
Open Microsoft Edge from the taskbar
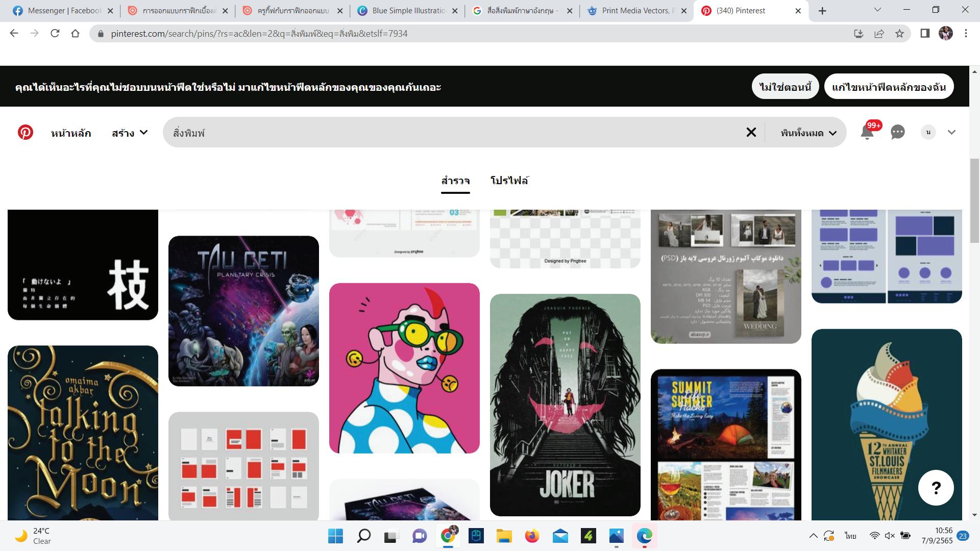click(644, 536)
